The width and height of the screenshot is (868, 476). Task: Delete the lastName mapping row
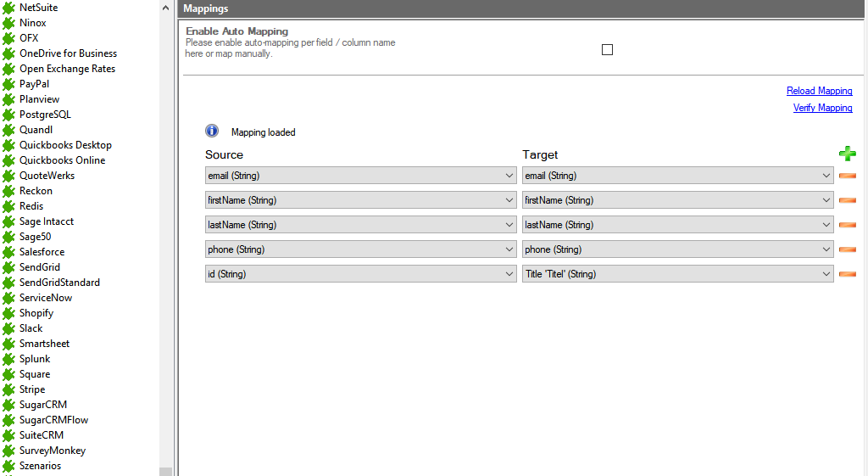(x=847, y=225)
